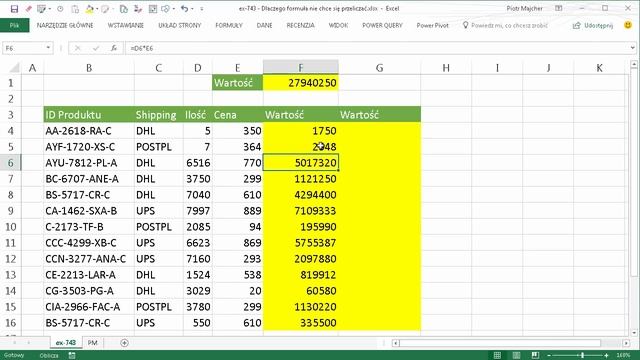Click the zoom slider handle
This screenshot has height=360, width=640.
[x=583, y=356]
